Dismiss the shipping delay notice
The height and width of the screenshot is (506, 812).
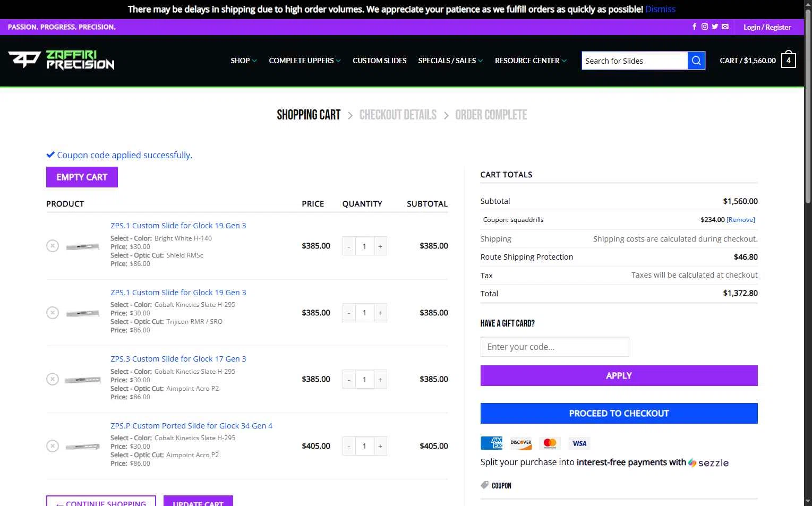pos(660,9)
